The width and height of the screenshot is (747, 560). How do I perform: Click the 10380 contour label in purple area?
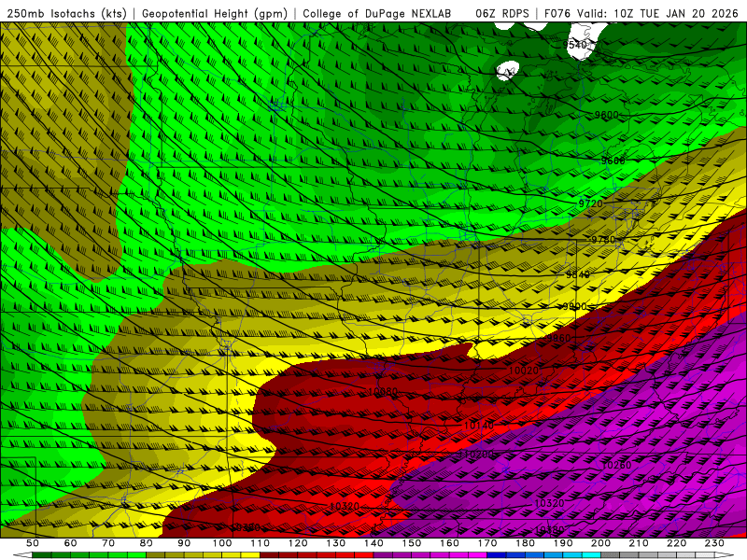549,529
